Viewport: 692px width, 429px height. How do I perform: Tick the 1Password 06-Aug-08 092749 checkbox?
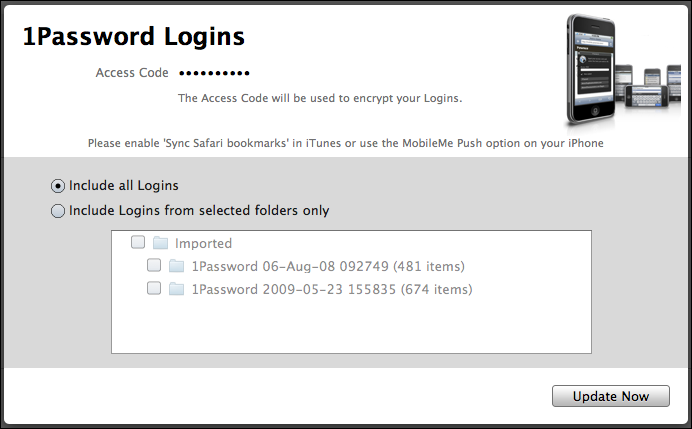pos(154,265)
